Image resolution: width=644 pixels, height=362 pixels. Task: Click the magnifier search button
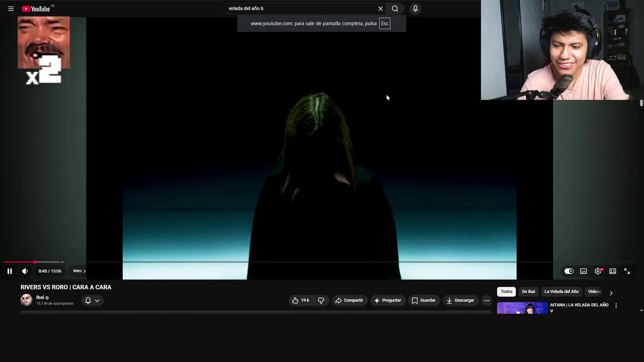[x=395, y=9]
